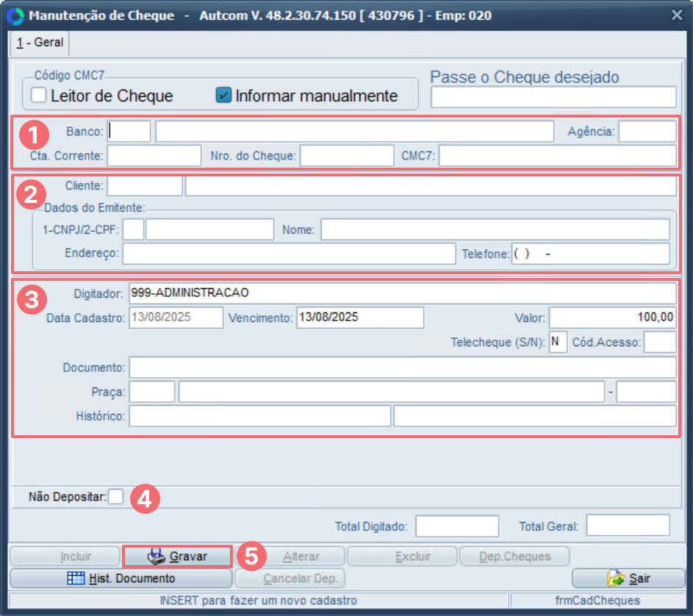Click the printer icon on Gravar button

pos(156,556)
